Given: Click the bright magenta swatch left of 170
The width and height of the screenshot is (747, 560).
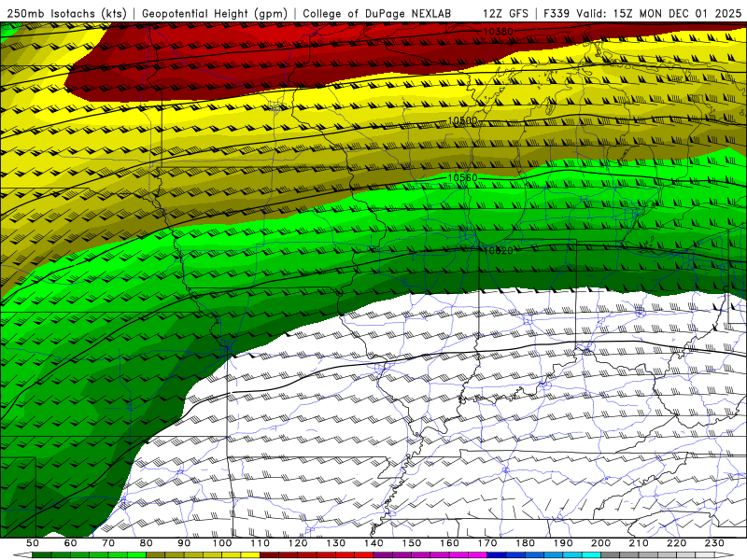Looking at the screenshot, I should pos(478,555).
